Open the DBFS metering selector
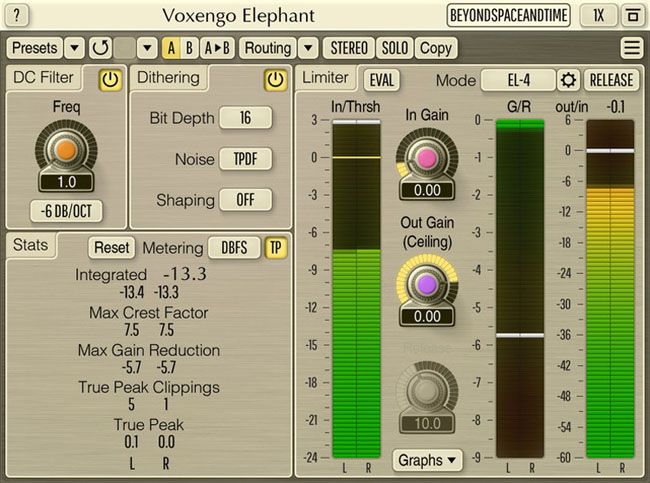 click(234, 248)
